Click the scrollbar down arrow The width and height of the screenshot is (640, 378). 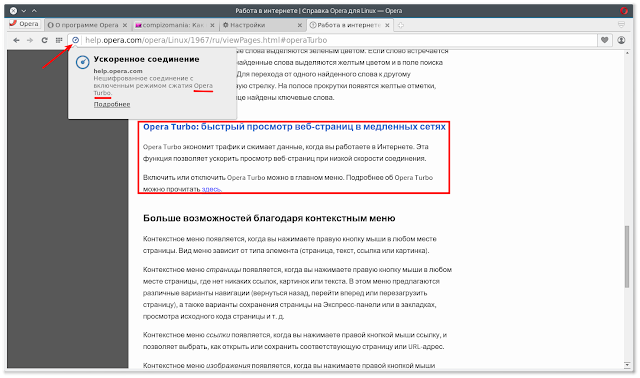pos(627,365)
